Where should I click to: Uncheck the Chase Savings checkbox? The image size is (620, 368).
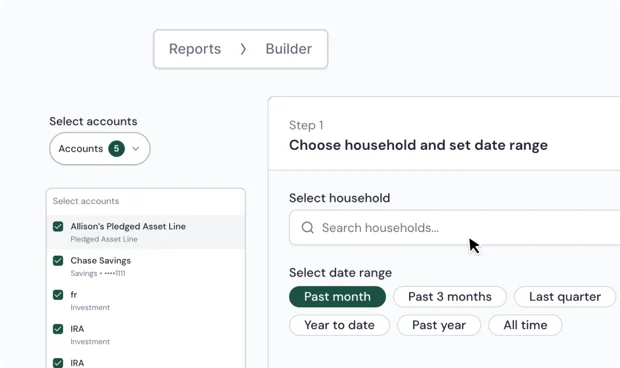pos(58,260)
